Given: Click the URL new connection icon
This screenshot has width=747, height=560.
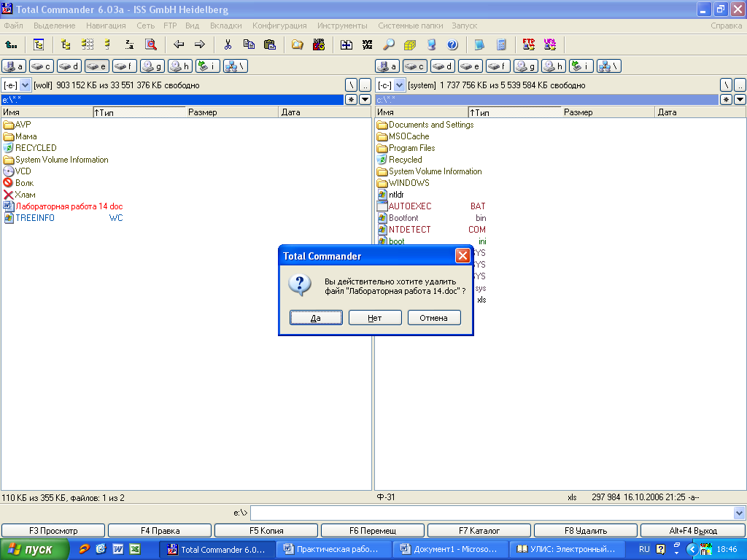Looking at the screenshot, I should pyautogui.click(x=550, y=44).
